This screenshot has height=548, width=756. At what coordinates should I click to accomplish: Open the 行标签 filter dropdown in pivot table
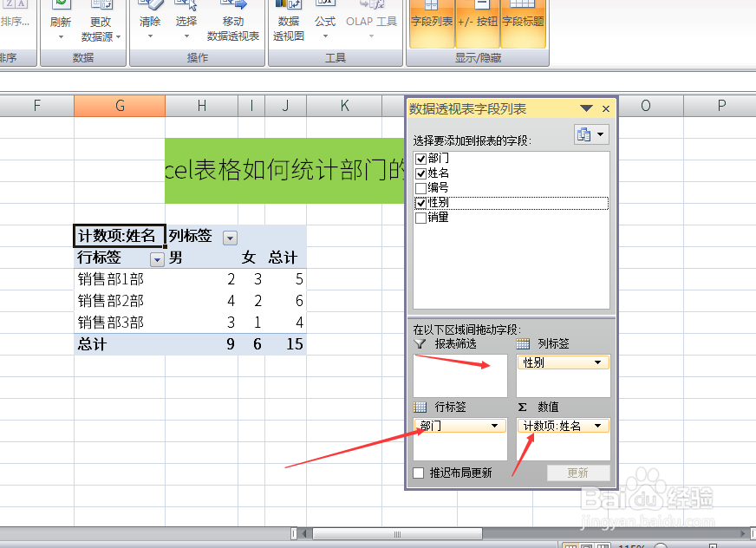157,259
